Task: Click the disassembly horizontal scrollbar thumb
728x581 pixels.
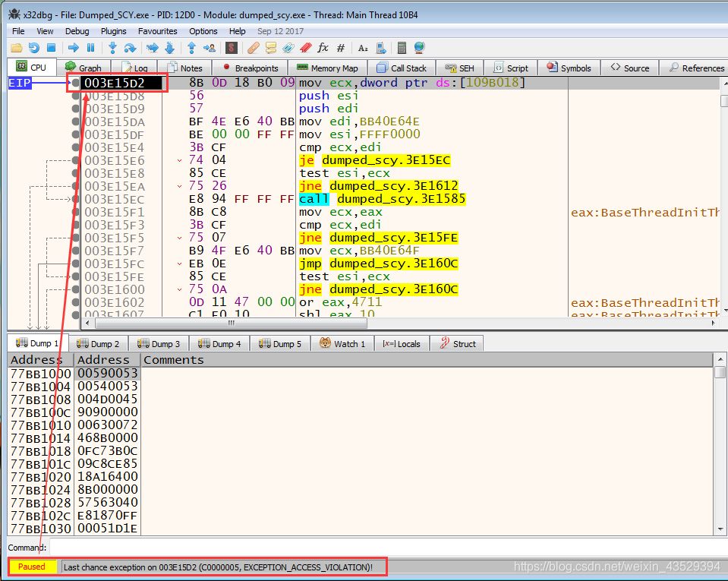Action: tap(232, 323)
